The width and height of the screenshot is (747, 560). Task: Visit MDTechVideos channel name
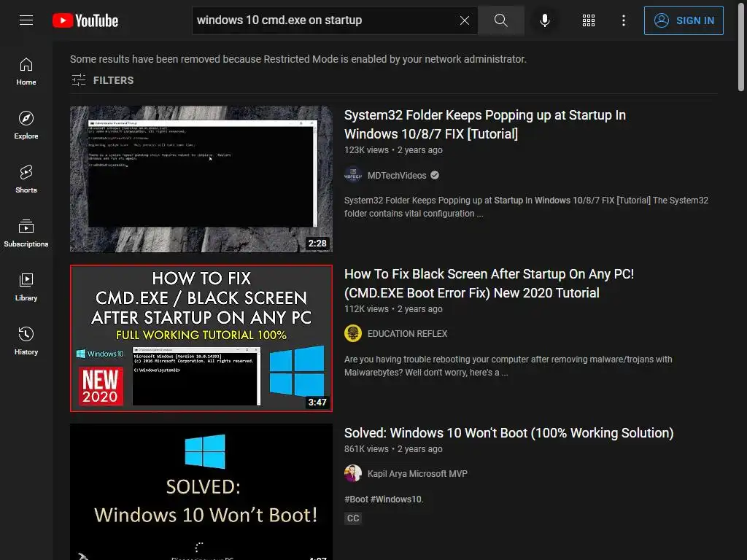click(397, 175)
